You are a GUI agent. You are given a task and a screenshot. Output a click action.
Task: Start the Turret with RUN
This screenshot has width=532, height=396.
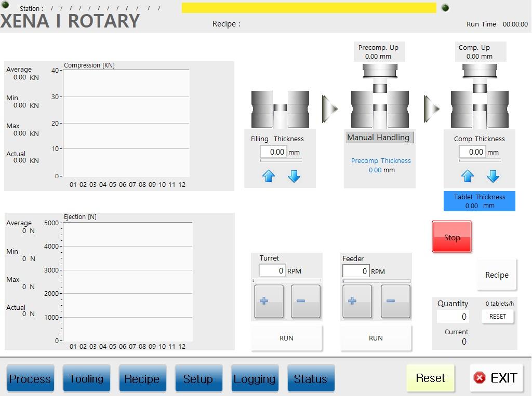(x=286, y=338)
